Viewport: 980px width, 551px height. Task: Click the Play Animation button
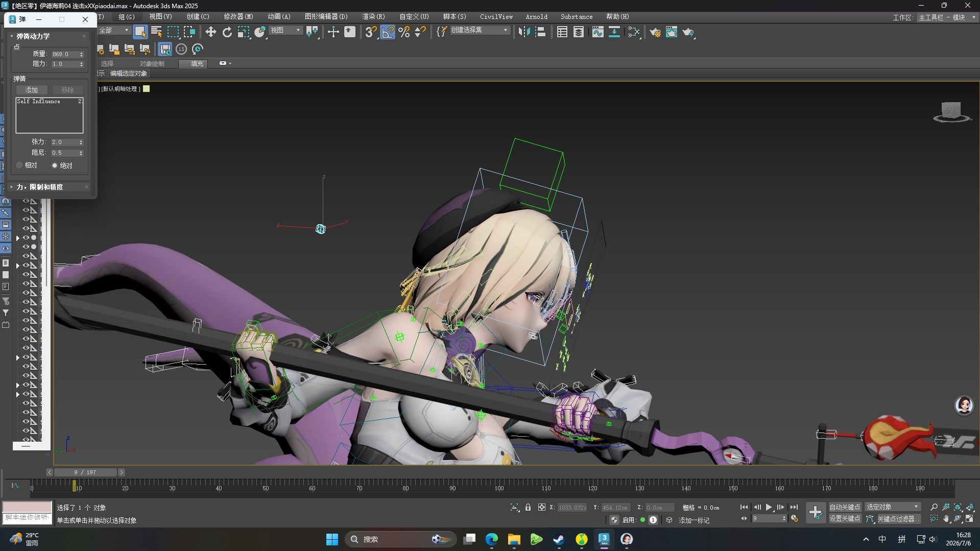click(x=769, y=507)
